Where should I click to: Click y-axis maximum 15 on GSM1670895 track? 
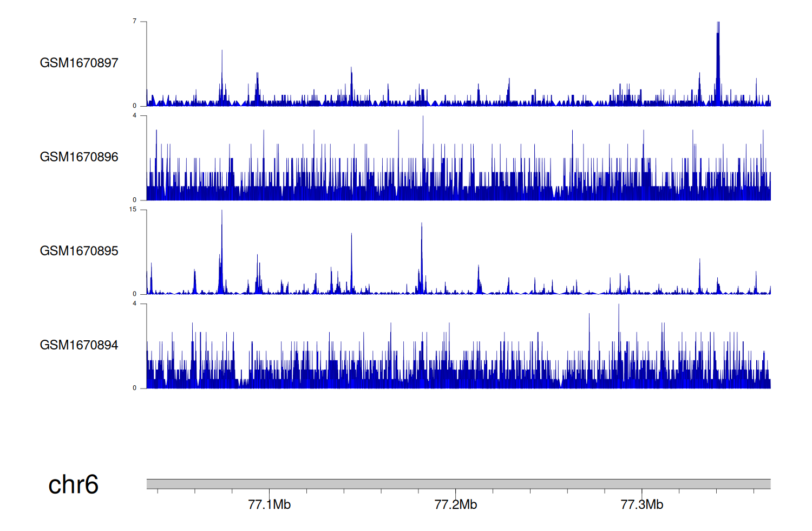133,210
